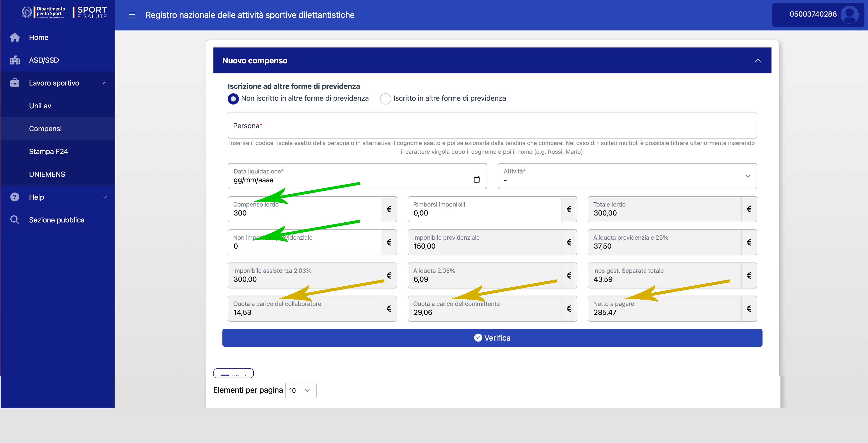Select Iscritto in altre forme di previdenza
868x443 pixels.
[386, 99]
